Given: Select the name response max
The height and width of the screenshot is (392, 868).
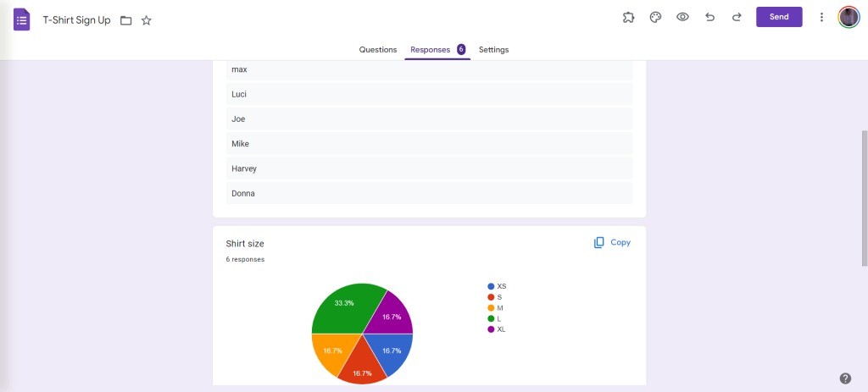Looking at the screenshot, I should pyautogui.click(x=429, y=69).
